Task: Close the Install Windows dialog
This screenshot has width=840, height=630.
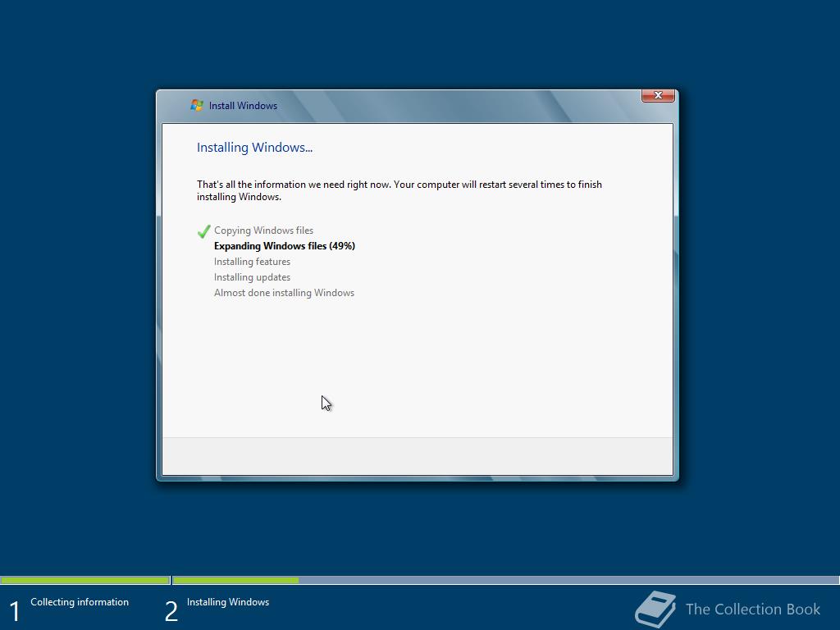Action: (658, 95)
